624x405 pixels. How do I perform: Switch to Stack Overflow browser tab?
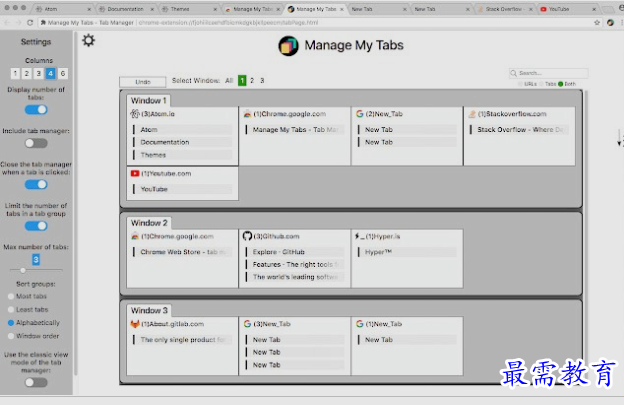[x=505, y=9]
